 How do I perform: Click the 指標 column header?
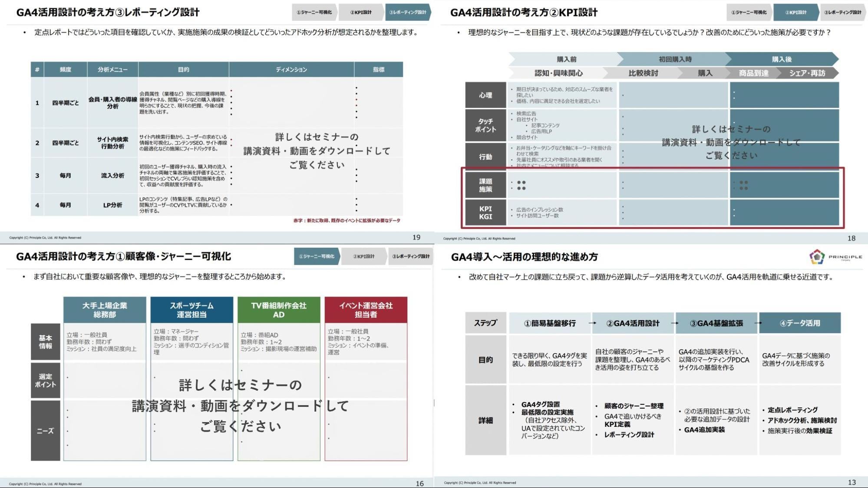tap(379, 69)
